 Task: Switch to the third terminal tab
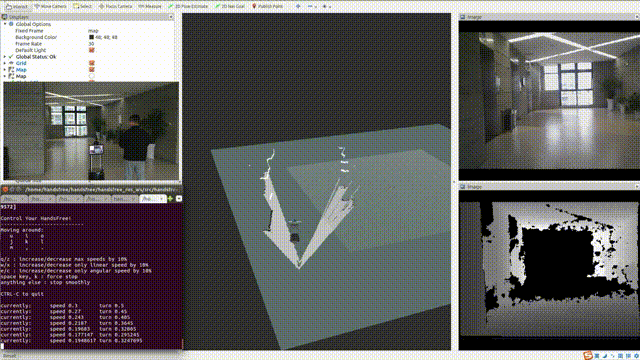pos(69,199)
